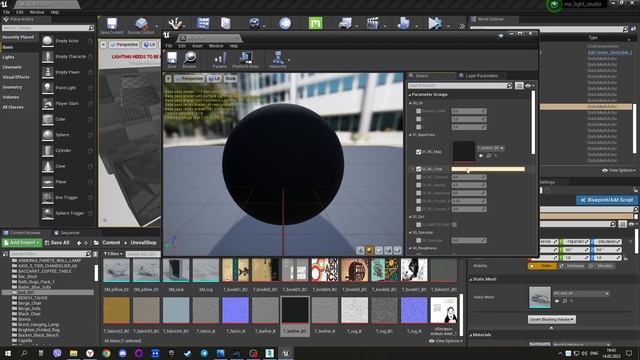Enable third checkbox under 00_UV group
Screen dimensions: 640x360
[418, 127]
